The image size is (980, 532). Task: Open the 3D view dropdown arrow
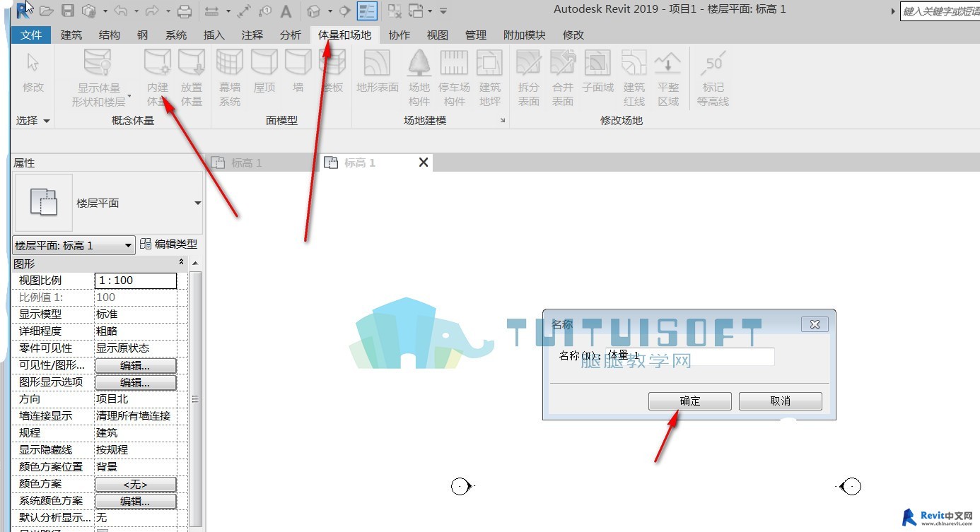[x=329, y=11]
